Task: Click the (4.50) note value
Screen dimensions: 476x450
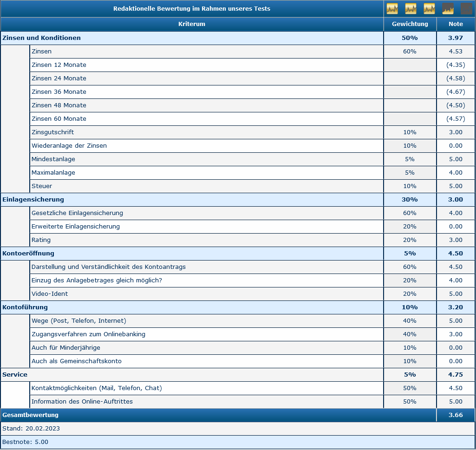Action: point(456,105)
